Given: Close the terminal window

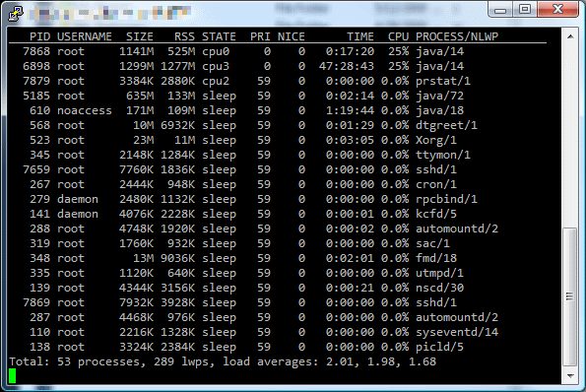Looking at the screenshot, I should pyautogui.click(x=558, y=9).
